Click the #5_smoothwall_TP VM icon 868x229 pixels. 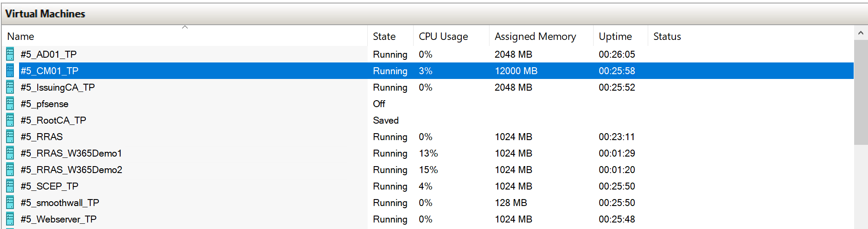pos(10,203)
